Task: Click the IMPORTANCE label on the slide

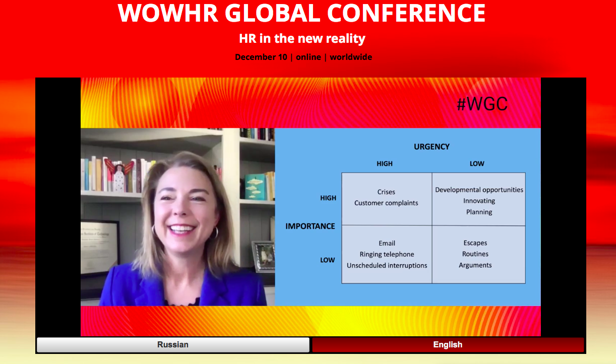Action: [x=310, y=227]
